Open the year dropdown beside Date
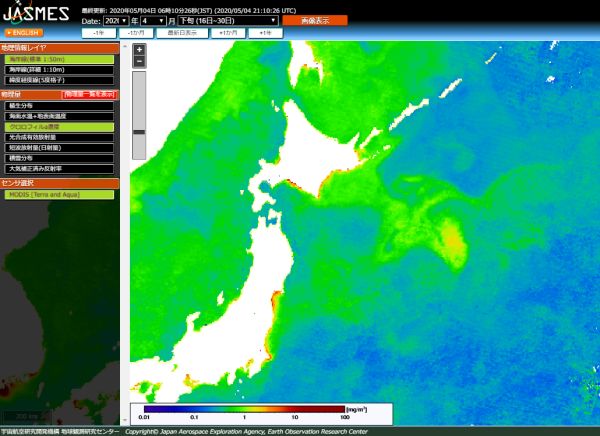Viewport: 600px width, 436px height. tap(116, 21)
